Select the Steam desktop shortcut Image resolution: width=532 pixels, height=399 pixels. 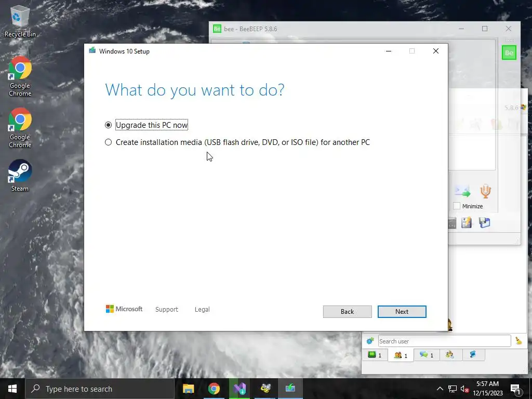click(x=20, y=176)
